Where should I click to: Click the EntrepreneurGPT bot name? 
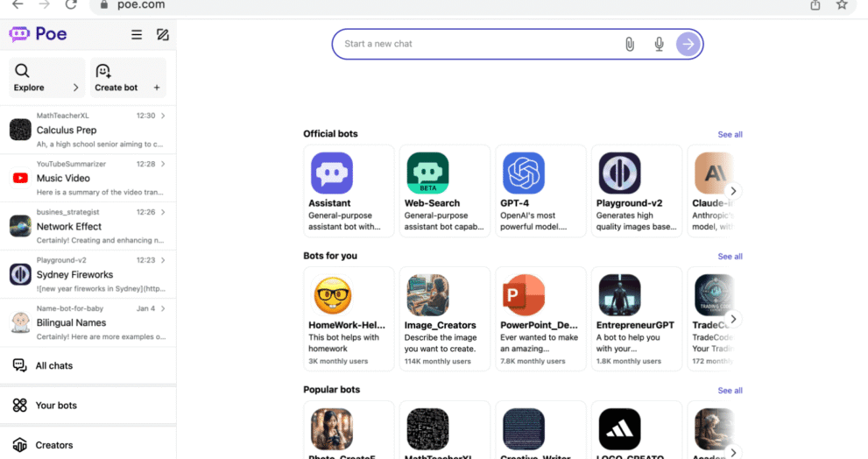(635, 325)
